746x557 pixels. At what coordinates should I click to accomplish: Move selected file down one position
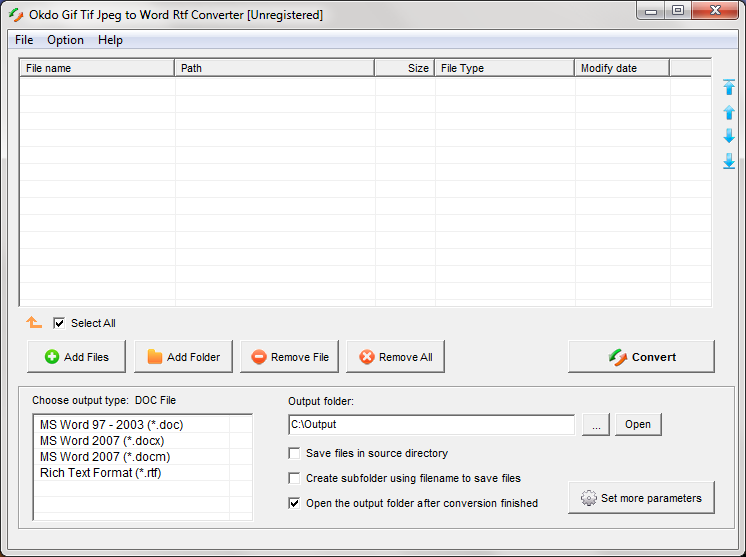coord(729,137)
